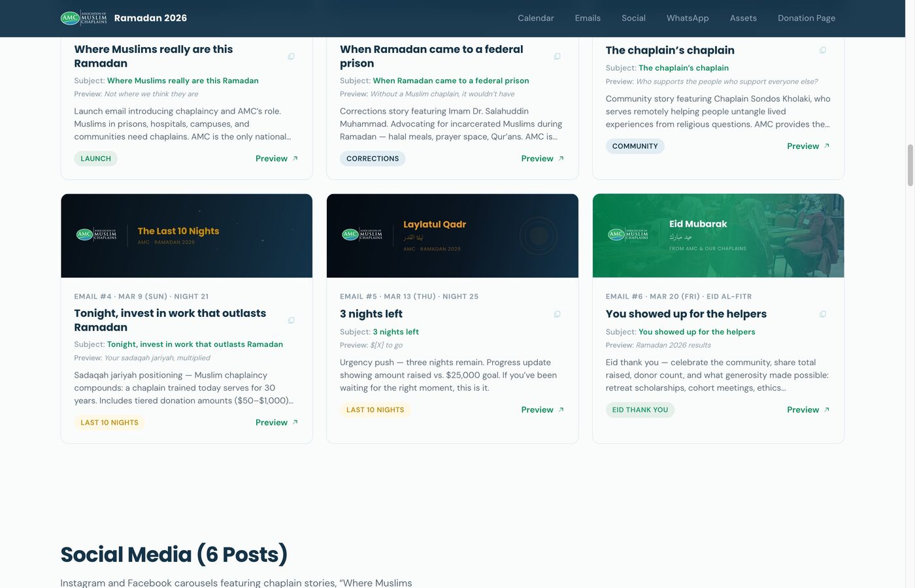Copy 'Where Muslims really are this Ramadan' email
Screen dimensions: 915x588
[x=291, y=56]
